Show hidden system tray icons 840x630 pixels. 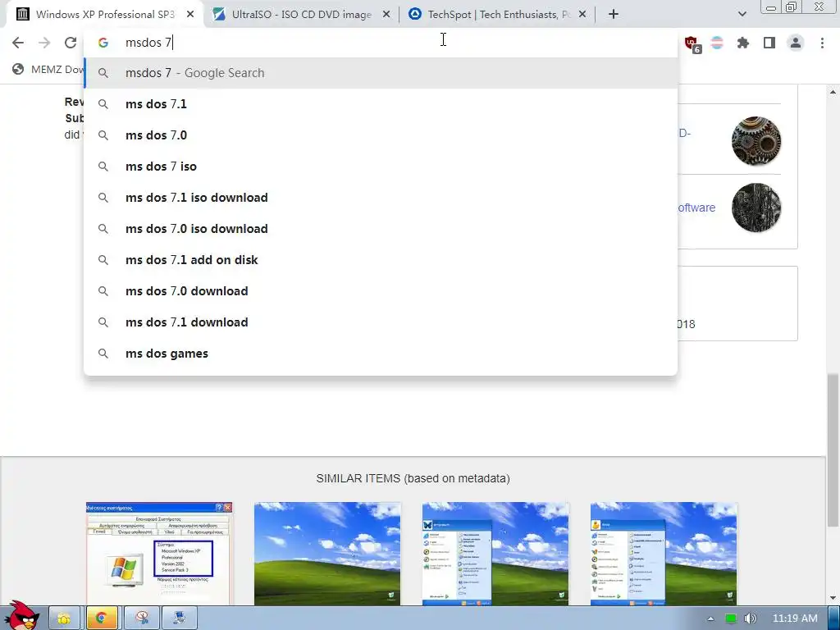[x=710, y=619]
